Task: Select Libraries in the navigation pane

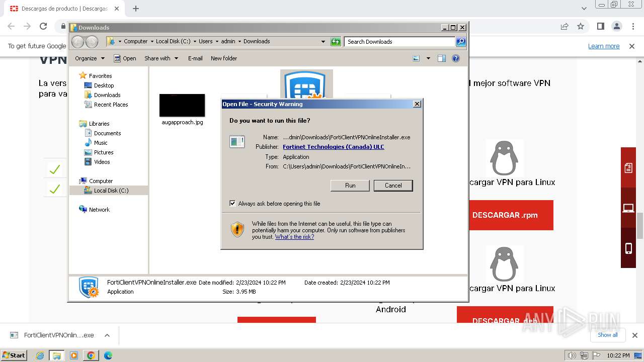Action: pos(99,124)
